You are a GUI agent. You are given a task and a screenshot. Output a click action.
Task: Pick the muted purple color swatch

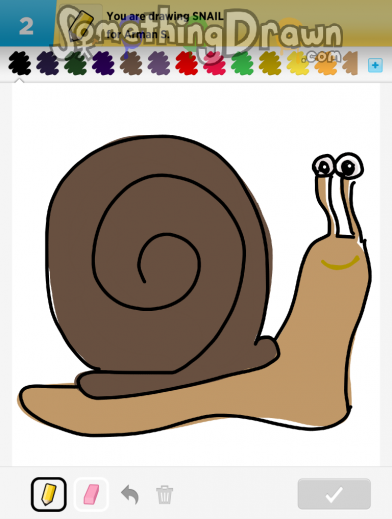159,63
